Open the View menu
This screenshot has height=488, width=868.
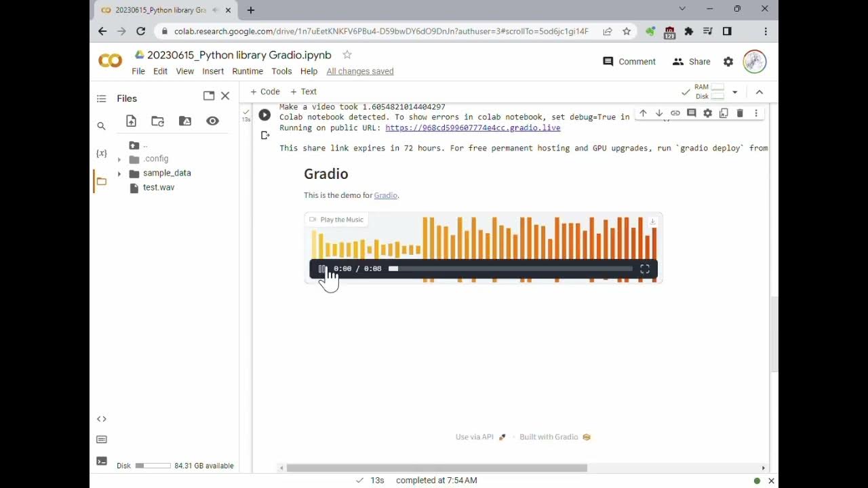tap(184, 71)
